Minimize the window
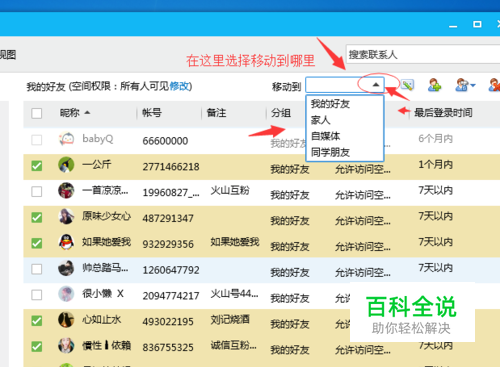 [453, 25]
